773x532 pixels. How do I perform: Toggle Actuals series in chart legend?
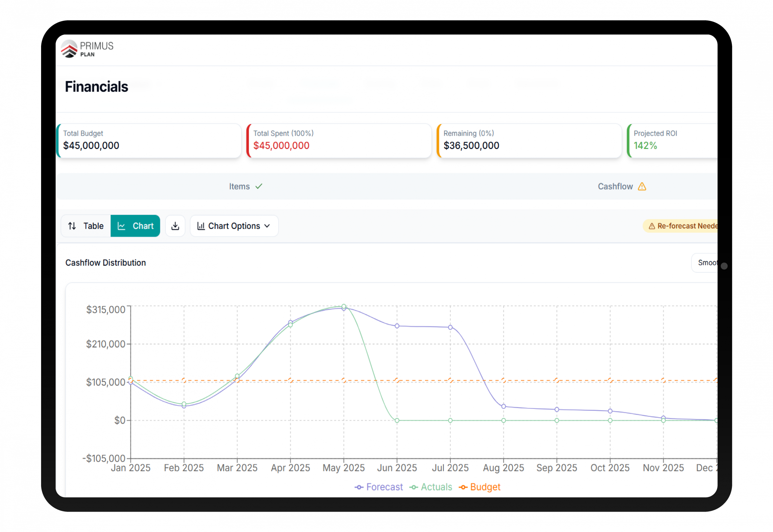(x=431, y=487)
